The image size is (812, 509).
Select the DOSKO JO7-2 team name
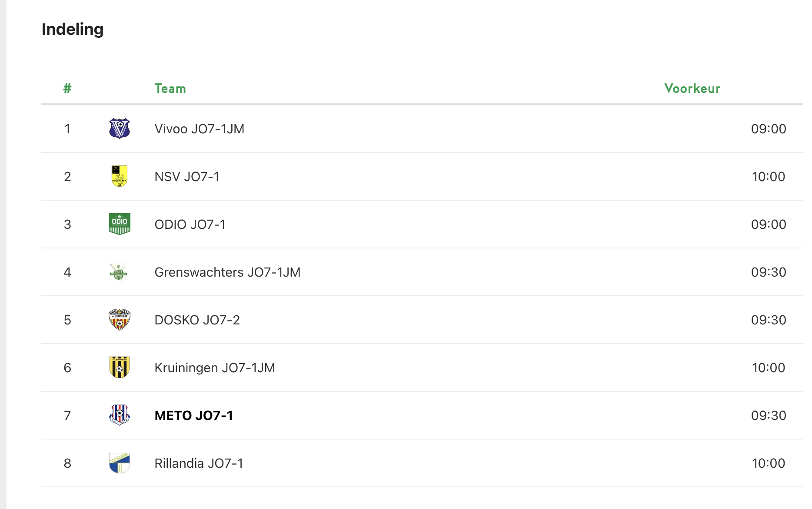197,320
